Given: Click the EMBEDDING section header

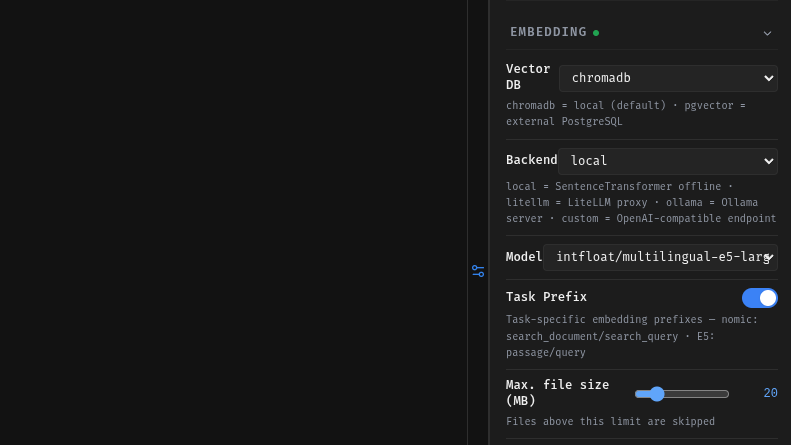Looking at the screenshot, I should click(641, 32).
